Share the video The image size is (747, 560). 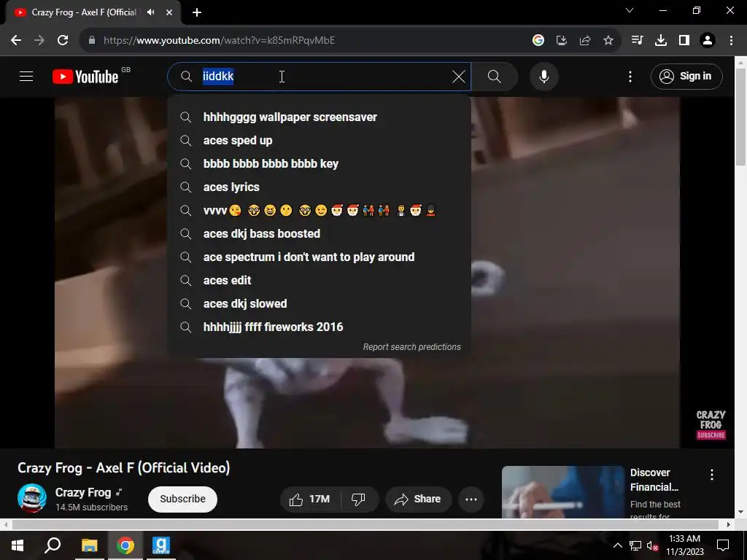coord(418,499)
